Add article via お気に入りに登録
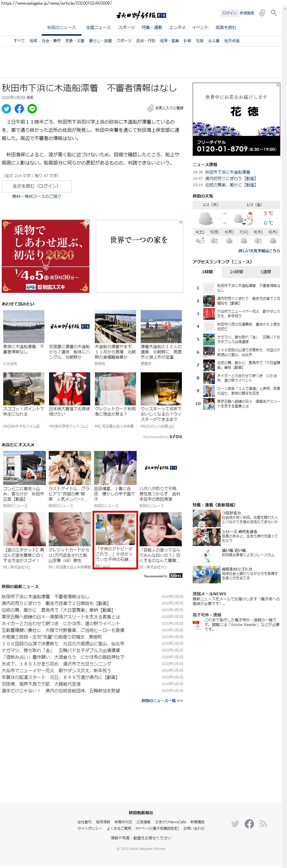 (x=166, y=108)
